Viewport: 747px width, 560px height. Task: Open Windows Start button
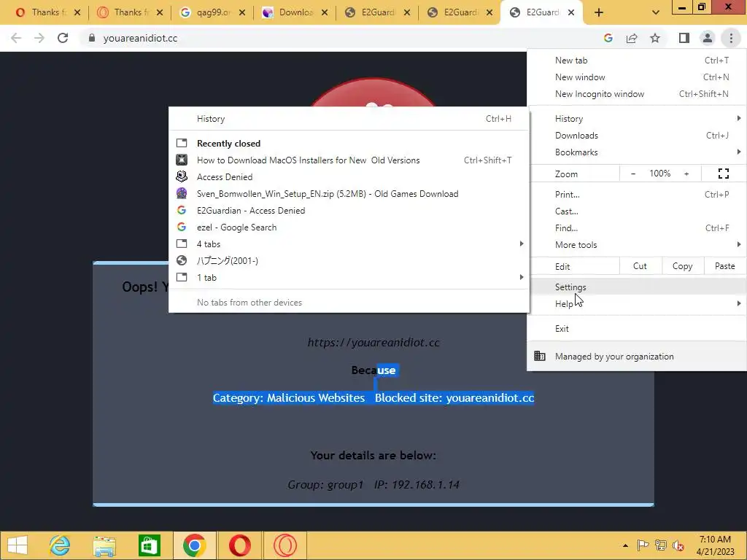[18, 545]
